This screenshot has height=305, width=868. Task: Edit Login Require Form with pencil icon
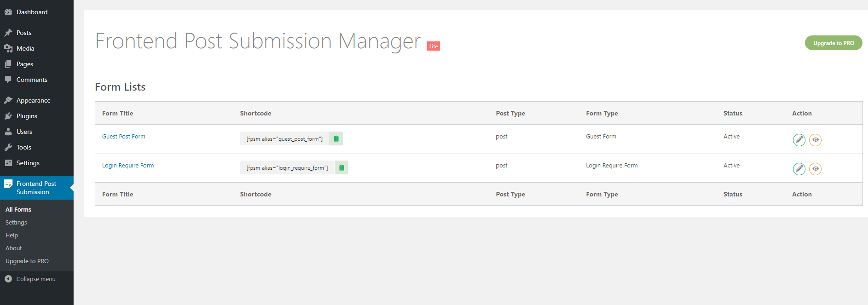(x=799, y=169)
